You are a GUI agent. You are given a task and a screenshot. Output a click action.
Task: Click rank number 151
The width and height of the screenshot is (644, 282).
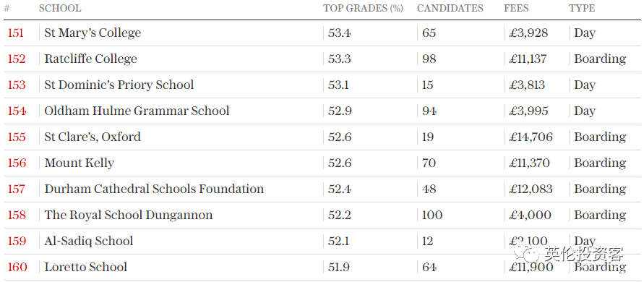click(16, 33)
